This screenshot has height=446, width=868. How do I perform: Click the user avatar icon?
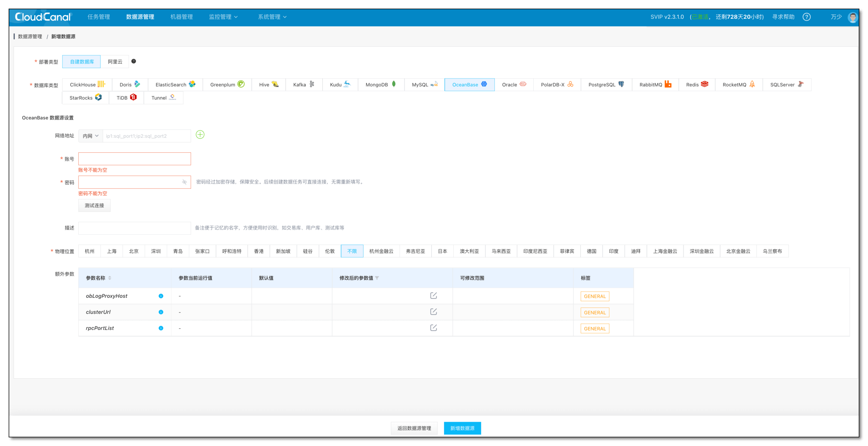(852, 17)
